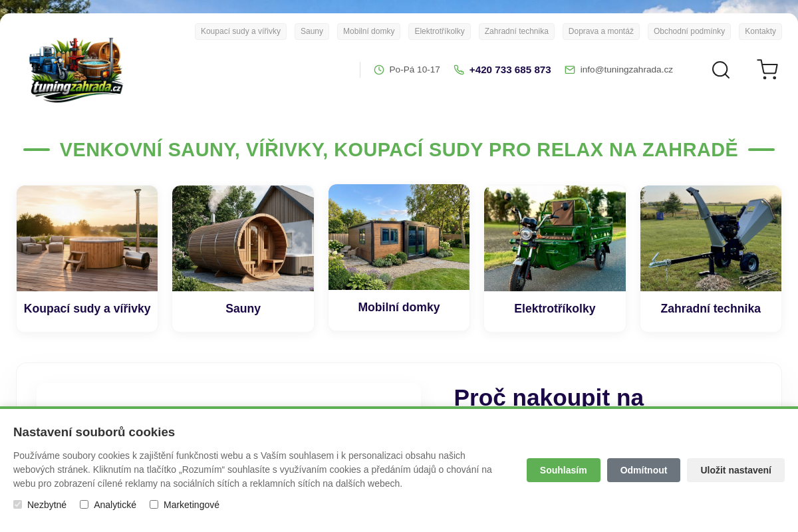Screen dimensions: 798x532
Task: Toggle the Nezbytné cookies checkbox
Action: [x=18, y=505]
